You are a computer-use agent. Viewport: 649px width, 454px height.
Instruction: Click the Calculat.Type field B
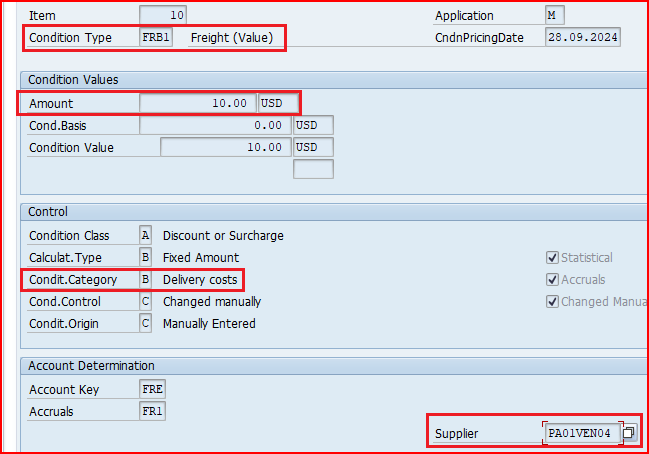[146, 258]
